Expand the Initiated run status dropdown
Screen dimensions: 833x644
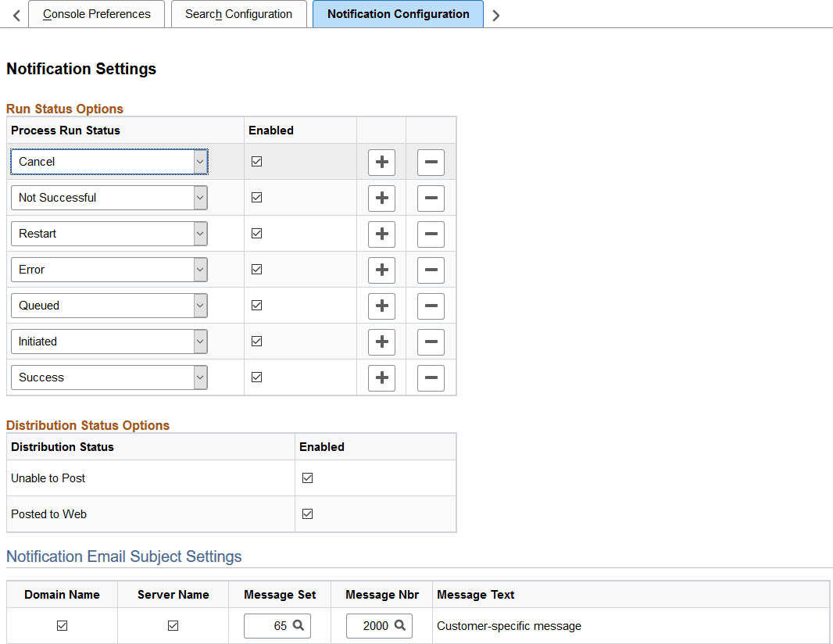coord(200,342)
